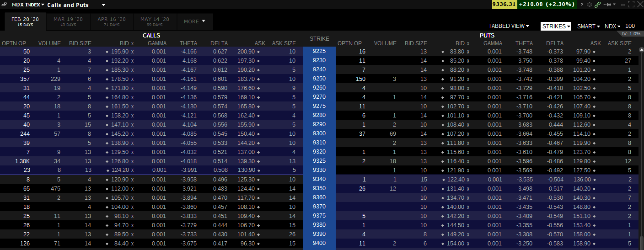Click the puts-side BID SIZE header
644x250 pixels.
click(x=416, y=43)
